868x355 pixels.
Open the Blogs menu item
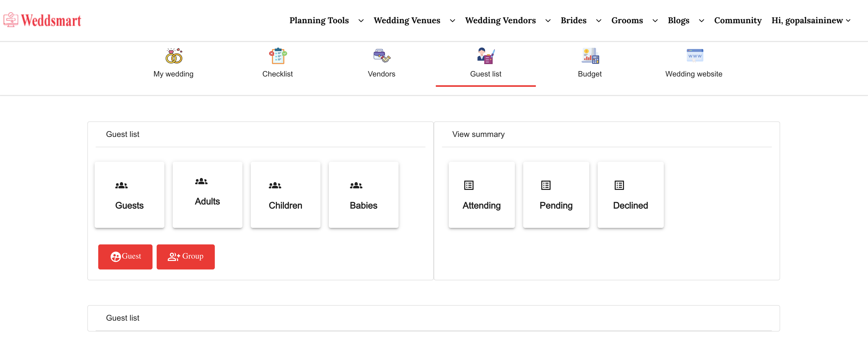(x=678, y=21)
